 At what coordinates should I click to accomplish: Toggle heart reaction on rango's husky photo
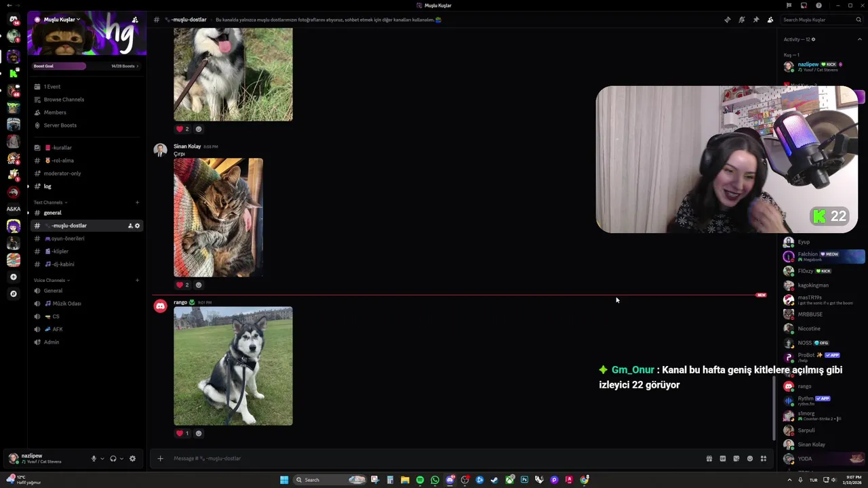183,433
